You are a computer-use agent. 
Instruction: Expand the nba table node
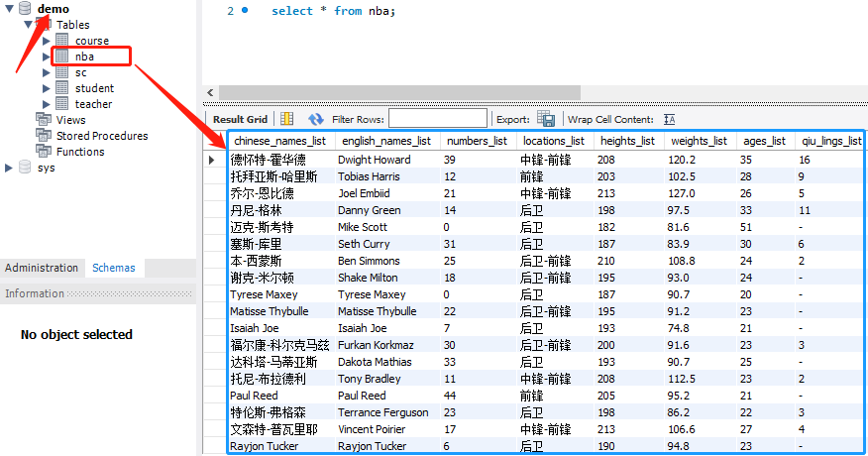pos(47,57)
